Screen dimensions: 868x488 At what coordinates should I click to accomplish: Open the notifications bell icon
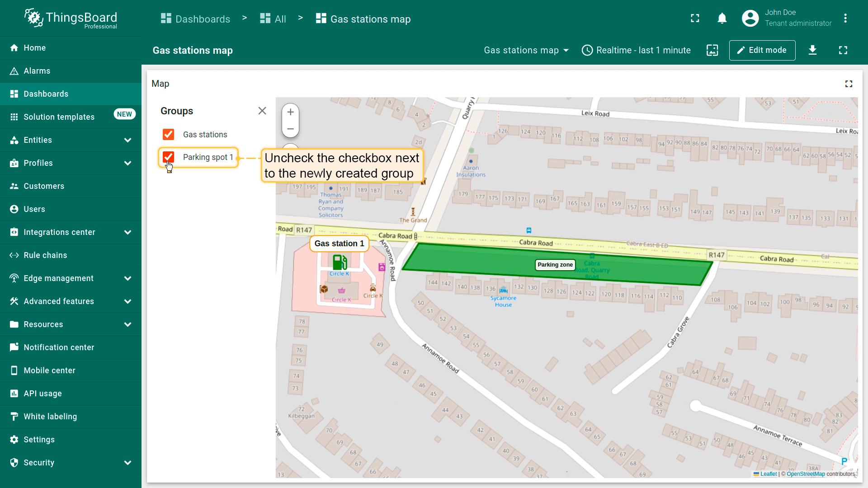(722, 19)
